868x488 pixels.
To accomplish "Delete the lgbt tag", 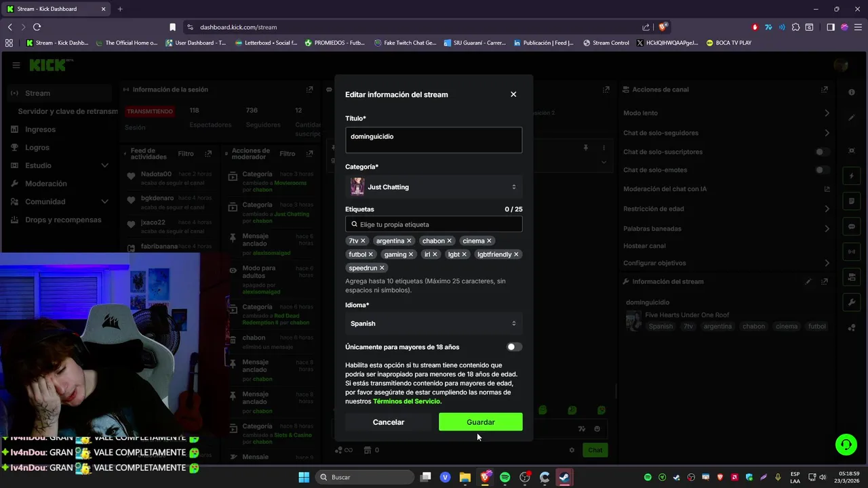I will pyautogui.click(x=464, y=254).
